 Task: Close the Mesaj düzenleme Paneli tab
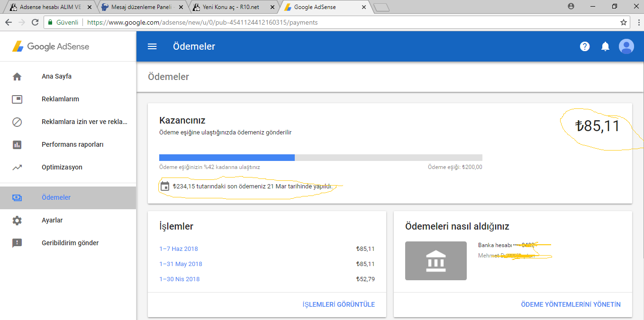[182, 8]
